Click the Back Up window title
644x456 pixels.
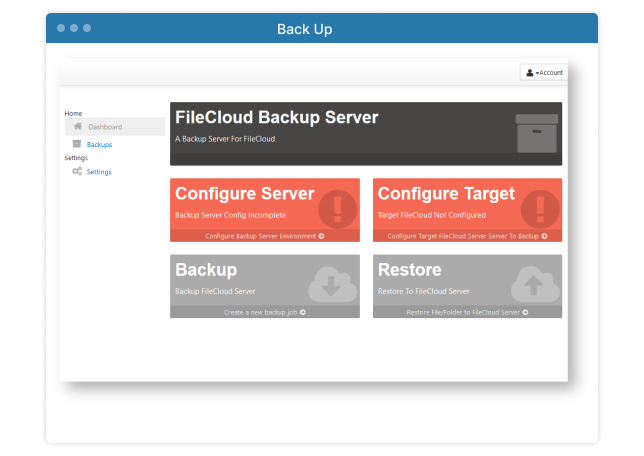tap(304, 30)
